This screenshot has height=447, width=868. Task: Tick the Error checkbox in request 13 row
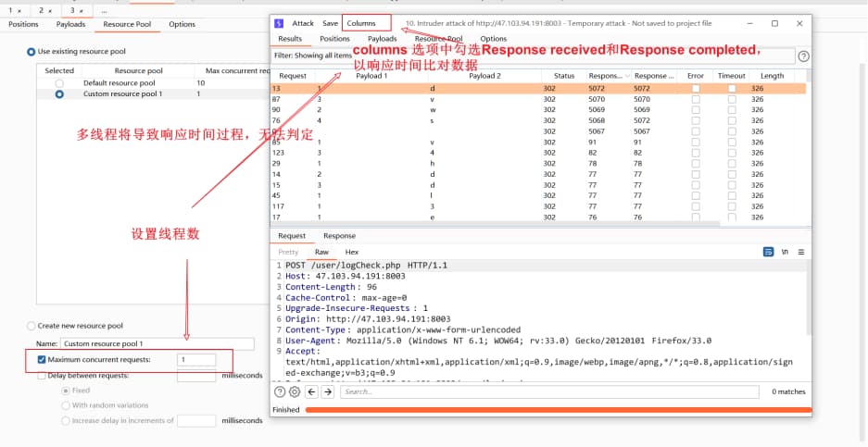[696, 89]
